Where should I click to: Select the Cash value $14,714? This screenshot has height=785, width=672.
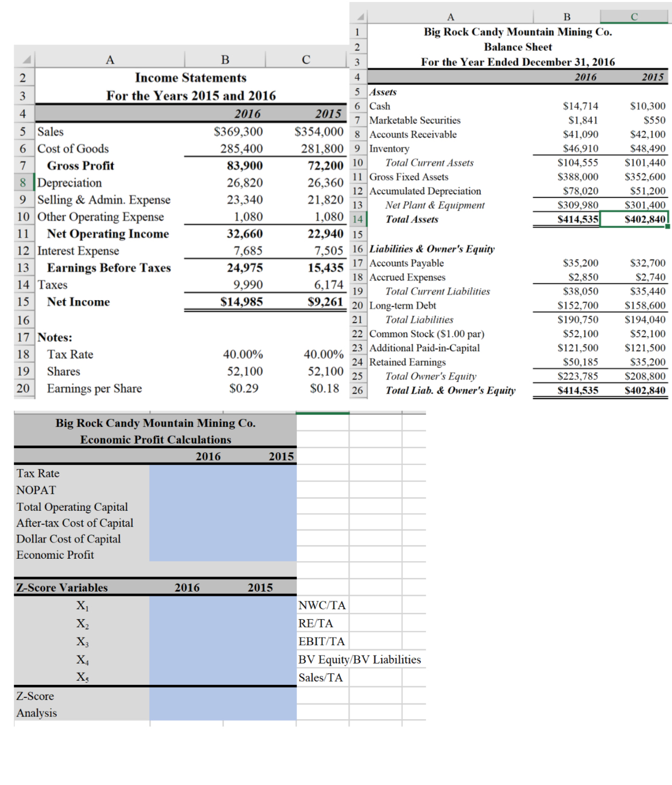click(x=581, y=106)
